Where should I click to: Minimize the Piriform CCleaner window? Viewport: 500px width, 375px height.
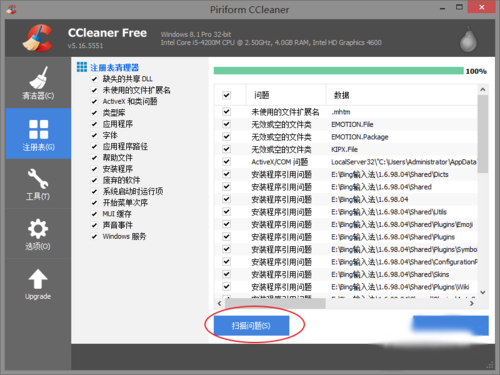pos(443,8)
